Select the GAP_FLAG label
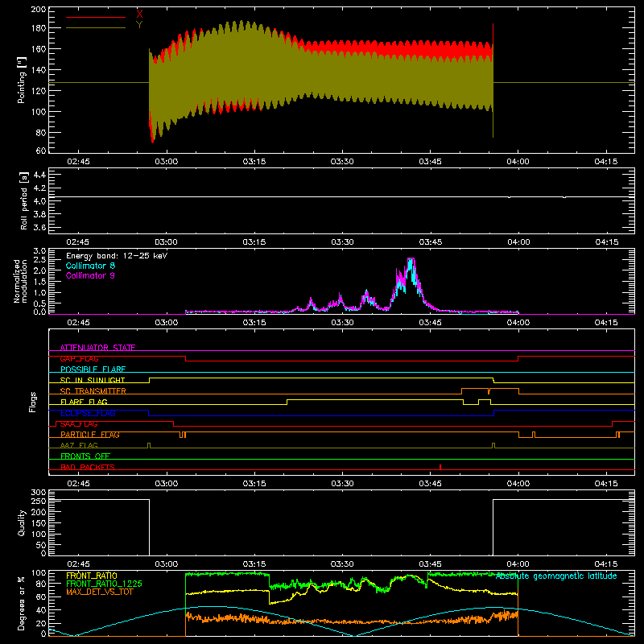 (79, 358)
